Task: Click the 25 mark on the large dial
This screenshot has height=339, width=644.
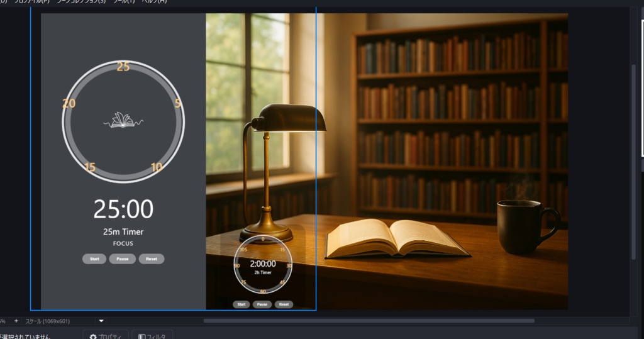Action: 123,67
